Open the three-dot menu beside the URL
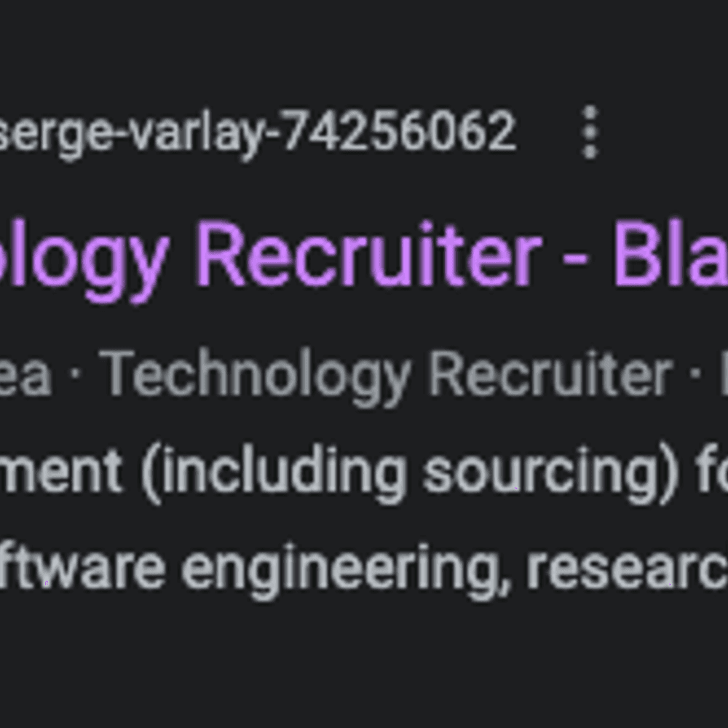Image resolution: width=728 pixels, height=728 pixels. click(590, 132)
